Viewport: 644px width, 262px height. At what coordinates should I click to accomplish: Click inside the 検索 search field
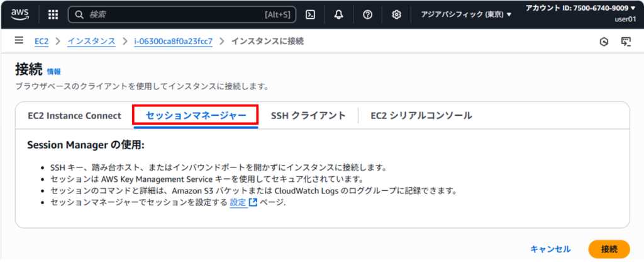coord(181,15)
